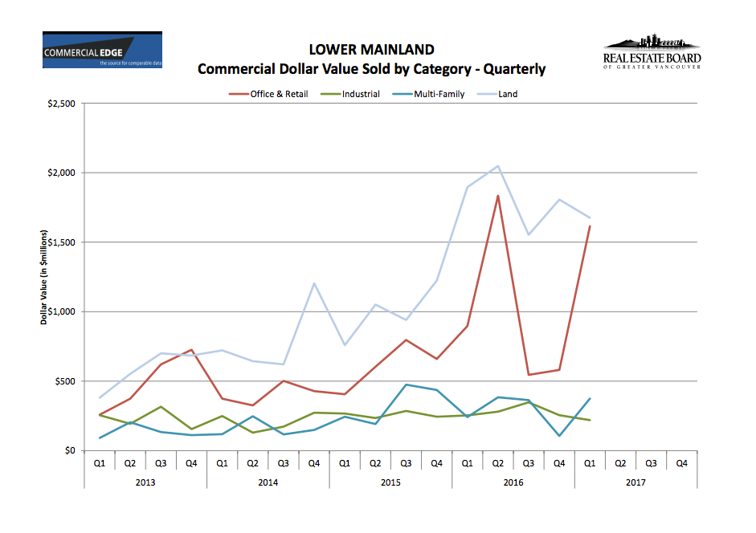The image size is (756, 533).
Task: Click the 'Commercial Dollar Value Sold by Category - Quarterly' subtitle
Action: [372, 69]
